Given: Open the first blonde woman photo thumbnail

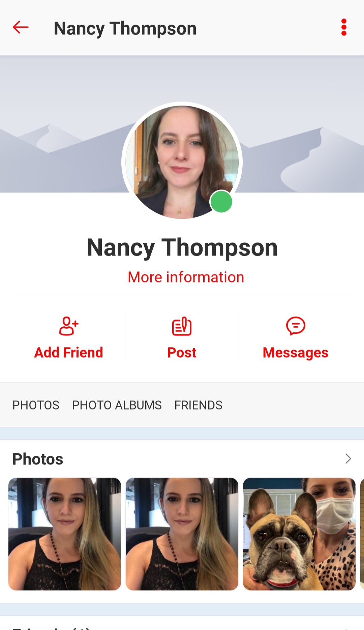Looking at the screenshot, I should (65, 534).
